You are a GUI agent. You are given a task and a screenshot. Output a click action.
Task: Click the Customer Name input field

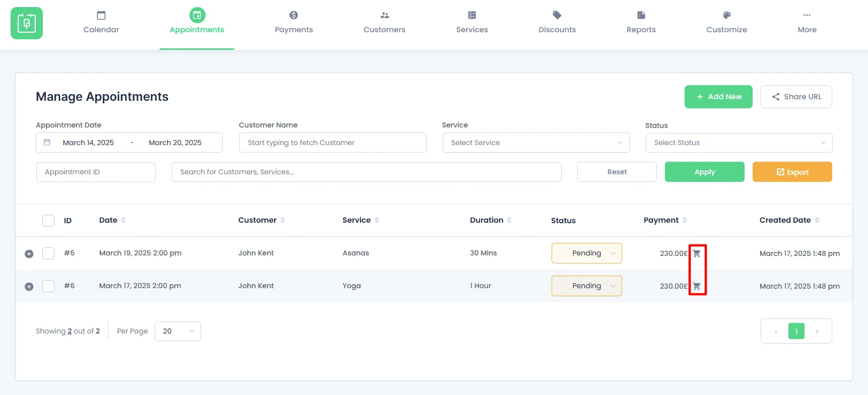(333, 143)
